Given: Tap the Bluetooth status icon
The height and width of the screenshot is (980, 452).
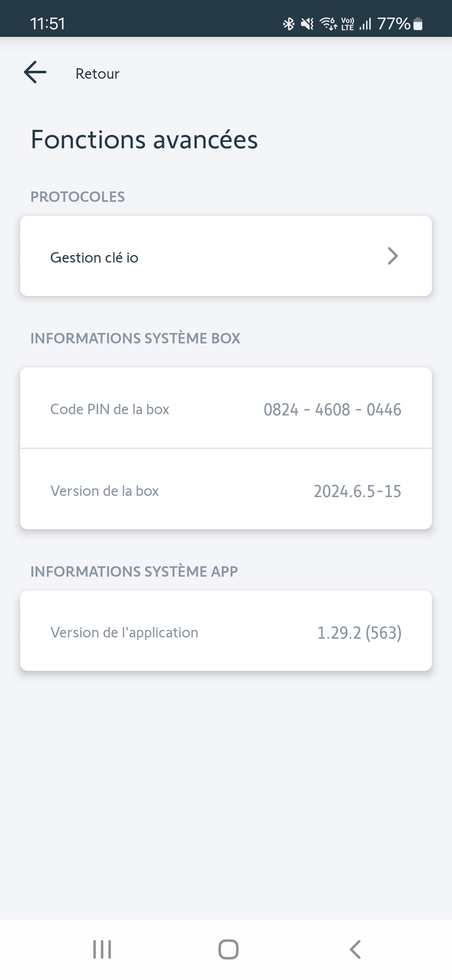Looking at the screenshot, I should point(289,24).
